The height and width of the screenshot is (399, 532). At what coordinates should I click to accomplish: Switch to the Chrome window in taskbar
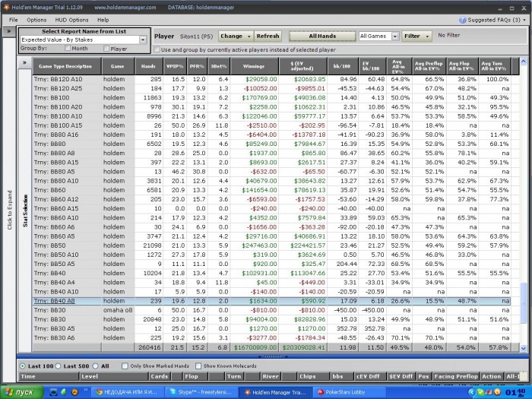128,392
